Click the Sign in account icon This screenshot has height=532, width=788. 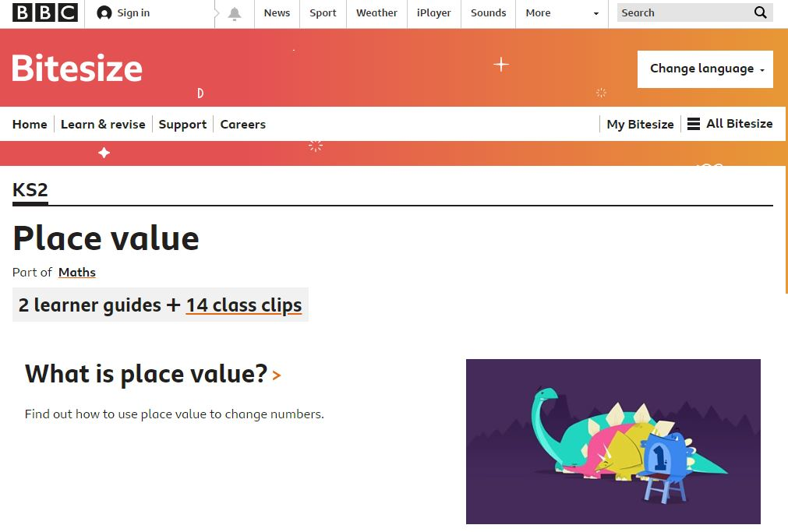[104, 13]
